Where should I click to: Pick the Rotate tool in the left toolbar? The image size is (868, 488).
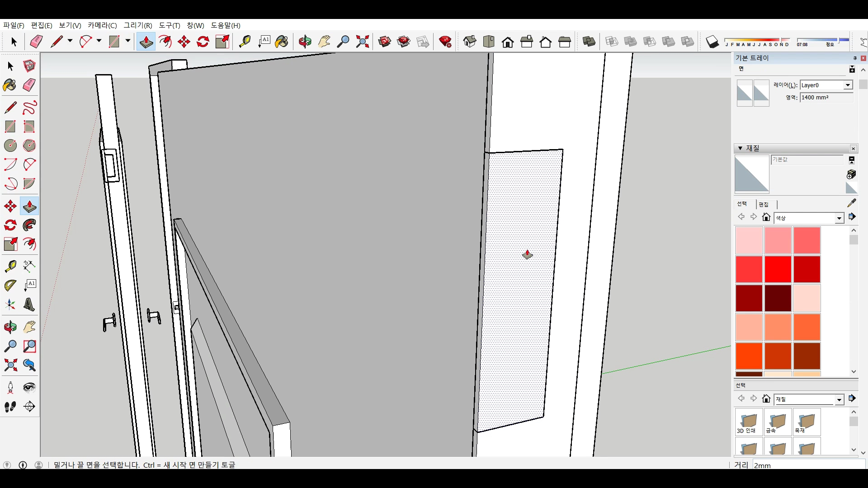point(10,225)
